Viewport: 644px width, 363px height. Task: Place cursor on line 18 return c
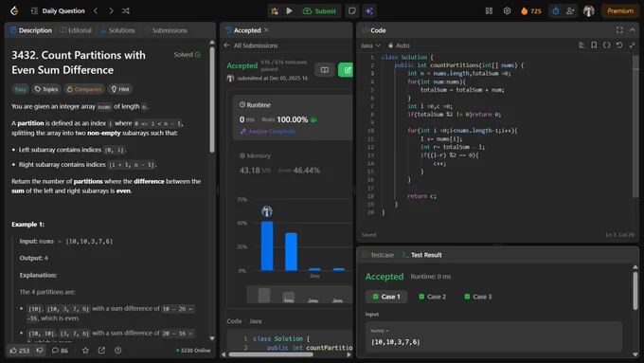click(421, 196)
